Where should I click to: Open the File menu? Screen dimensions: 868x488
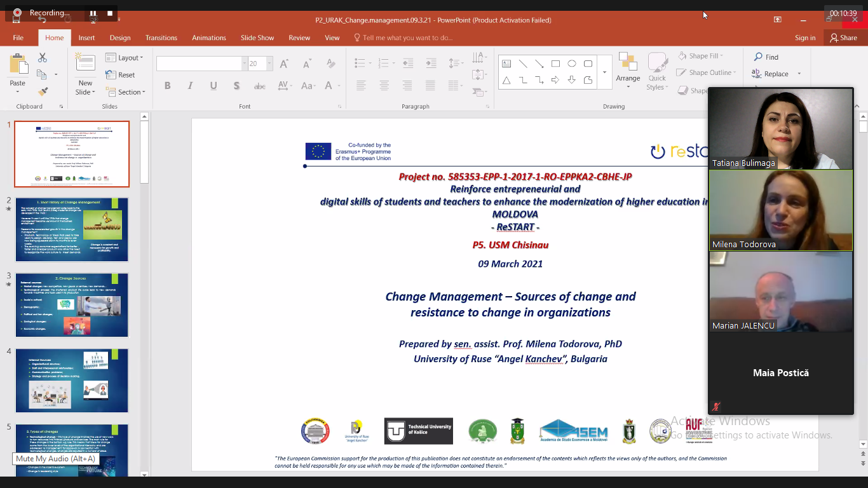point(18,37)
